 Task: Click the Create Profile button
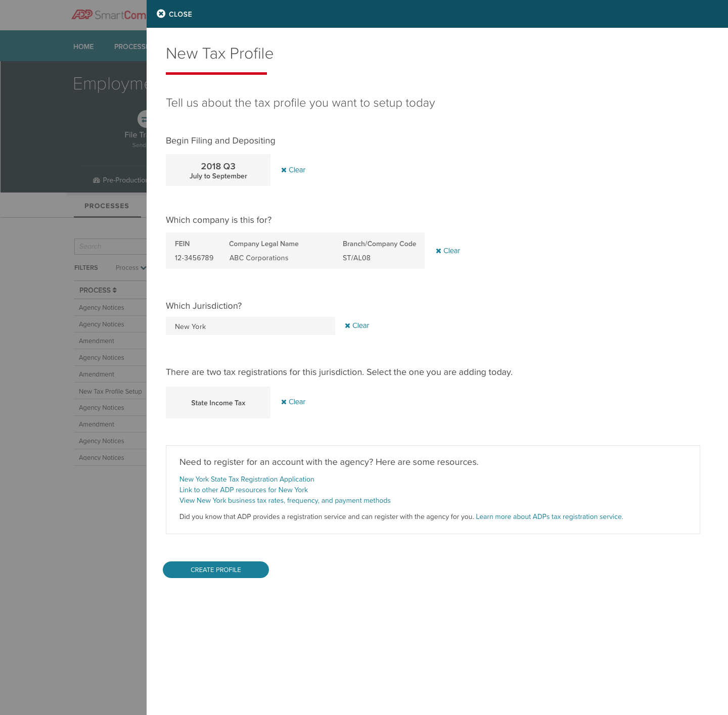pos(216,569)
